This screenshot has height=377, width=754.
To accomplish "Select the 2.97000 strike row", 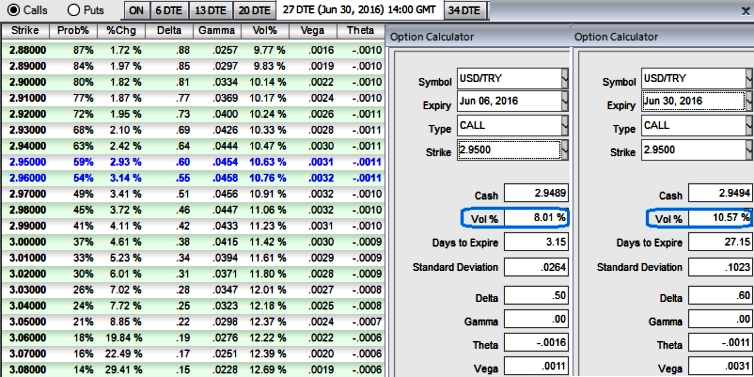I will [192, 194].
